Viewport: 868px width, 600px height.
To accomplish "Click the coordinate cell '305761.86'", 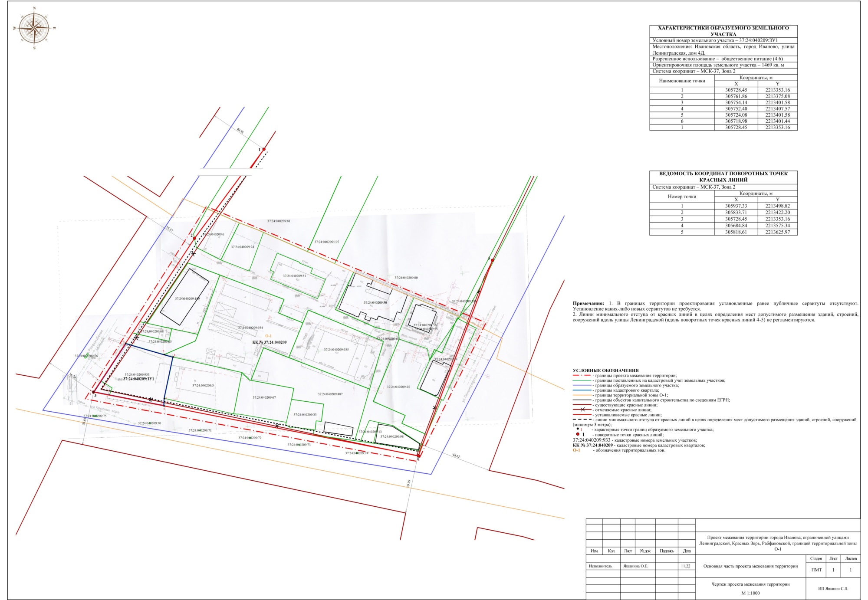I will (x=736, y=96).
